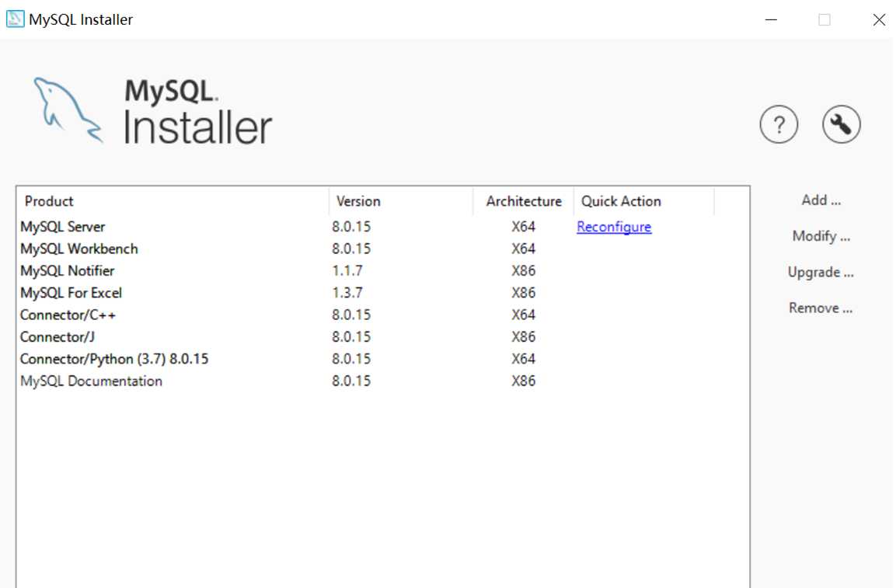Click X64 architecture of Connector/C++

pos(524,315)
